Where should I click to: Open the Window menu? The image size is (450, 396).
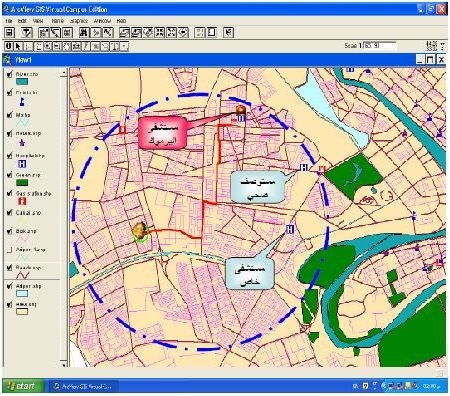pos(102,21)
